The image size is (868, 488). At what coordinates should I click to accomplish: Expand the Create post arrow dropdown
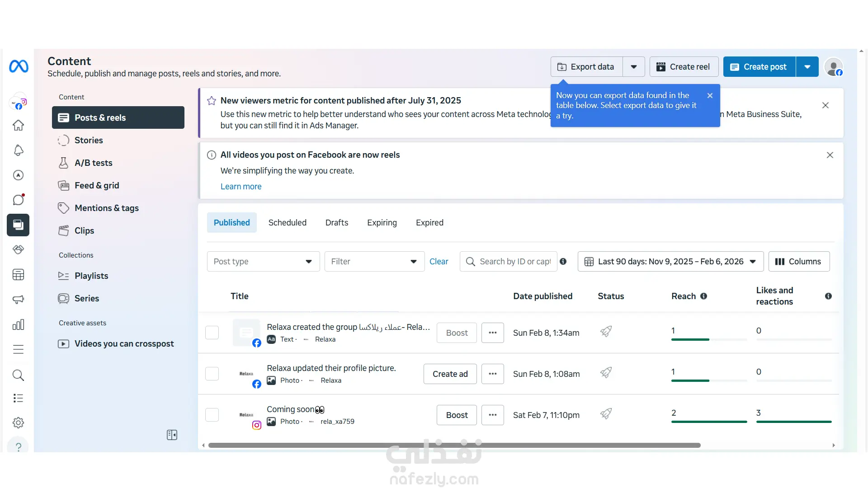(807, 67)
